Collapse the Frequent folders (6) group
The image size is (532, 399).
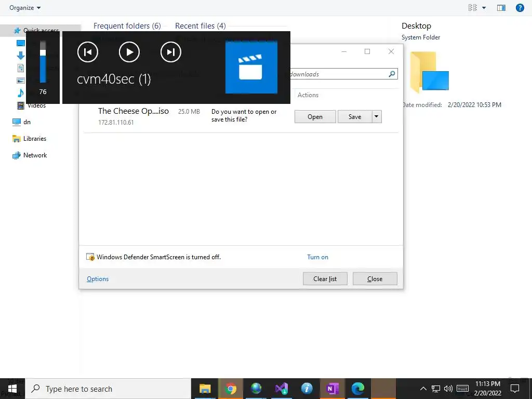point(127,26)
